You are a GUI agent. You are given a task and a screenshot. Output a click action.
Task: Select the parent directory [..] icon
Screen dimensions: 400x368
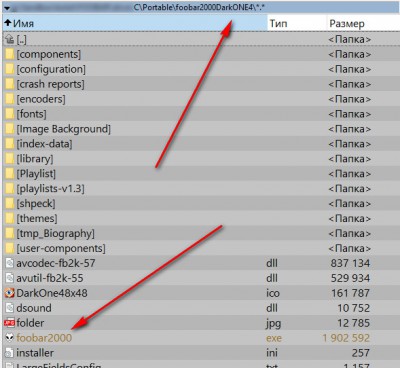(9, 39)
